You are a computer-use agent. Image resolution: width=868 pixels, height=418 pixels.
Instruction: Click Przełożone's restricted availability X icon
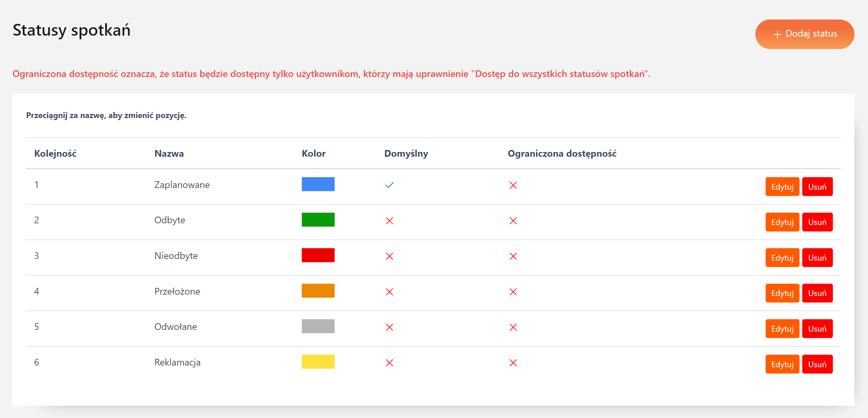[x=513, y=292]
